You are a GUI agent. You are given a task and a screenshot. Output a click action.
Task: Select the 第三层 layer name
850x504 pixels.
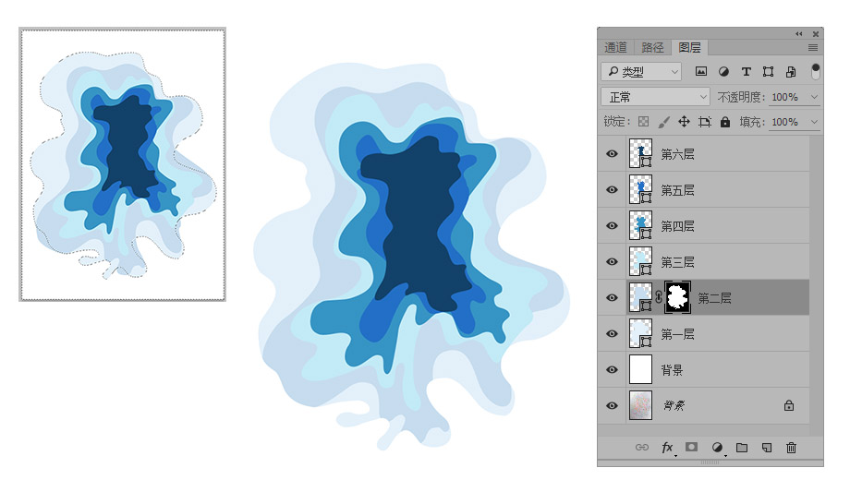pyautogui.click(x=677, y=262)
